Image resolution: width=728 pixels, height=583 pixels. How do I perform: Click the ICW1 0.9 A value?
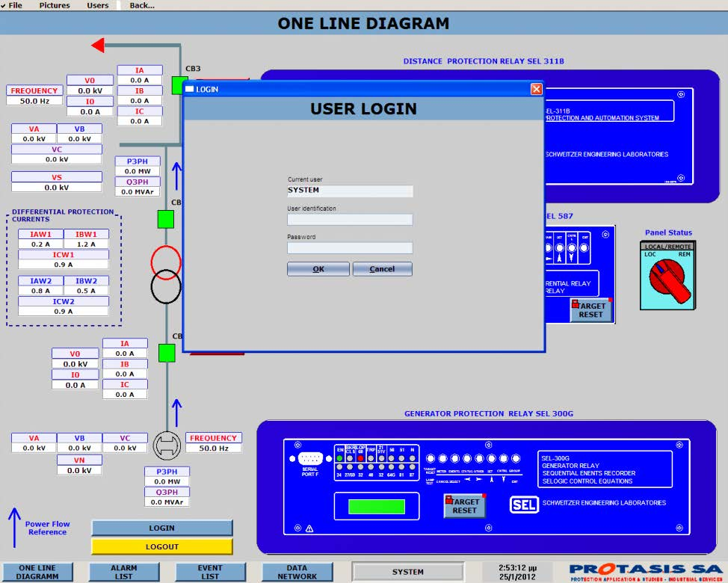tap(63, 265)
